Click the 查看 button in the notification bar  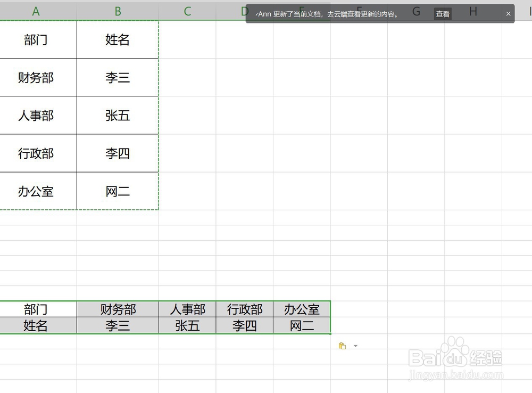tap(443, 14)
